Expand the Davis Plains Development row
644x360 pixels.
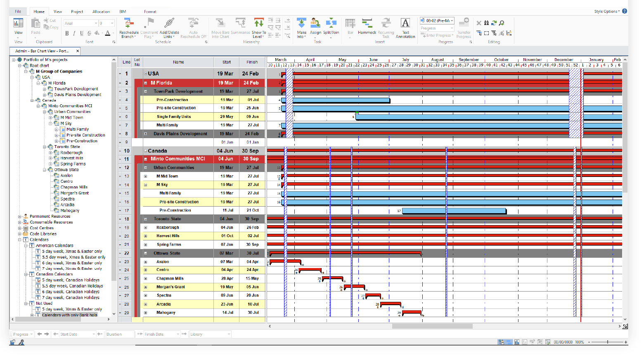[x=145, y=134]
